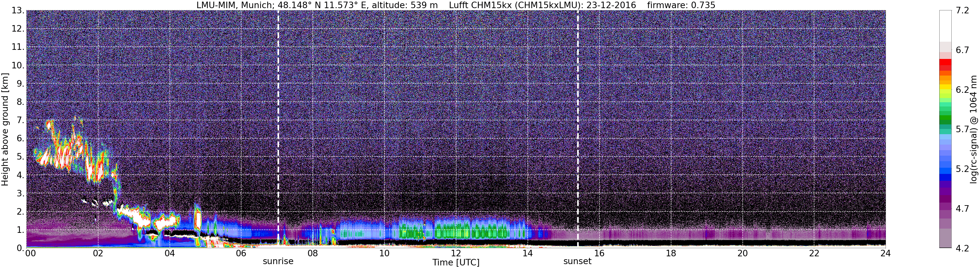This screenshot has width=980, height=269.
Task: Click the y-axis tick label '12.'
Action: (x=18, y=29)
